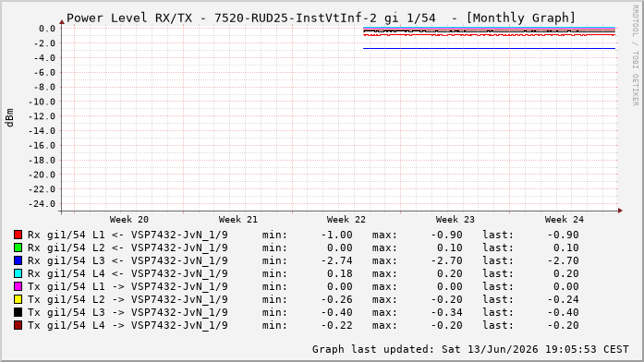The image size is (644, 362).
Task: Click the -10.0 y-axis tick label
Action: tap(42, 102)
